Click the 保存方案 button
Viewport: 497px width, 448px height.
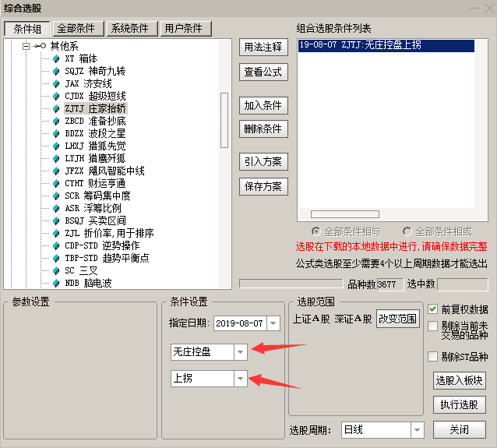click(263, 186)
